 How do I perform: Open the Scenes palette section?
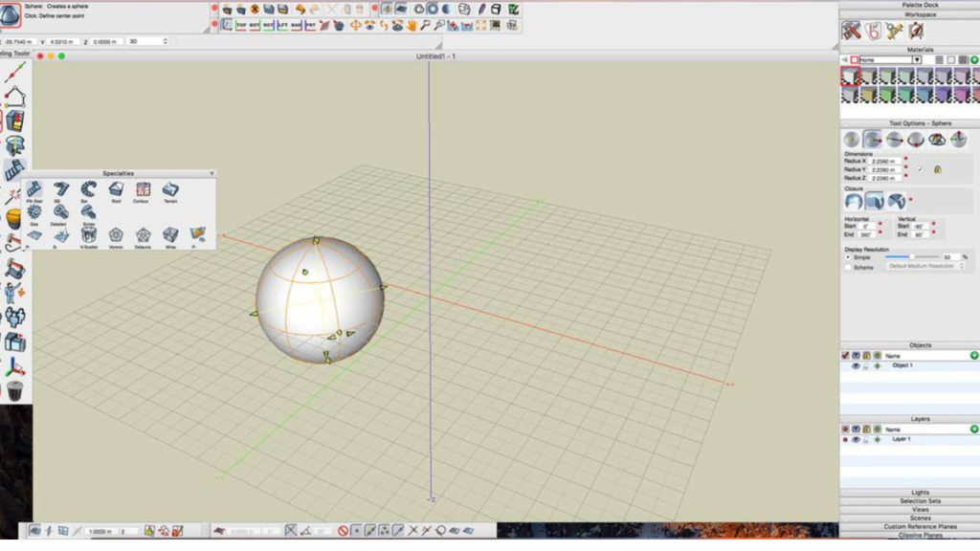(x=909, y=518)
